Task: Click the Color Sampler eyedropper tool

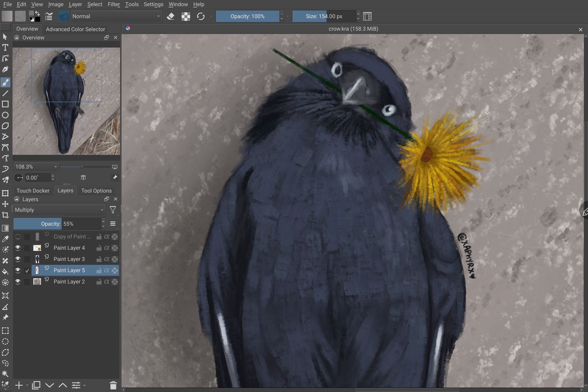Action: coord(5,239)
